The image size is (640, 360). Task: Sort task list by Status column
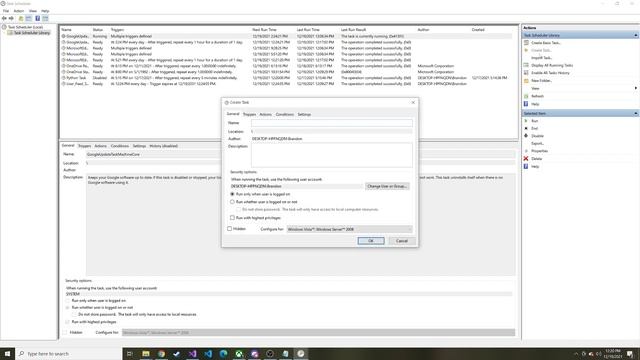(x=98, y=30)
